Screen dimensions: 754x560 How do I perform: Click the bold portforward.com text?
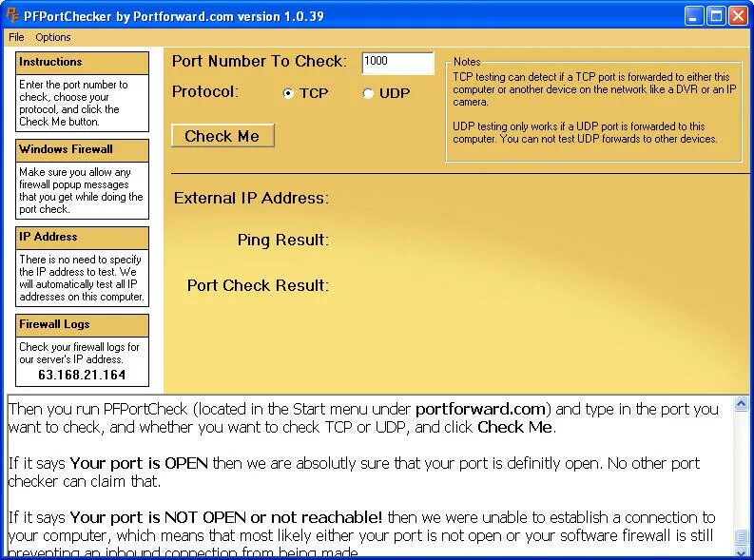pyautogui.click(x=480, y=409)
